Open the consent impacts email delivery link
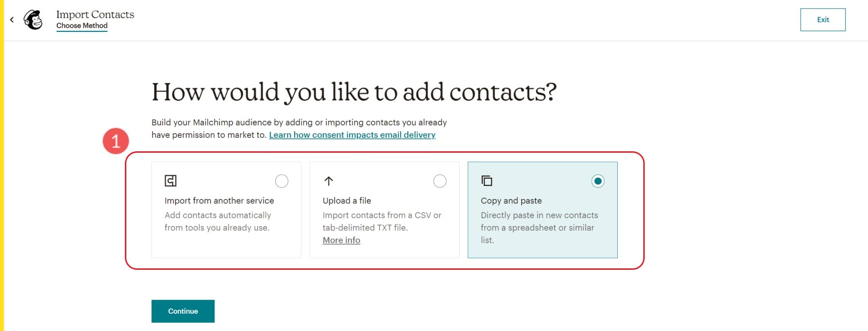This screenshot has height=331, width=868. pos(353,135)
